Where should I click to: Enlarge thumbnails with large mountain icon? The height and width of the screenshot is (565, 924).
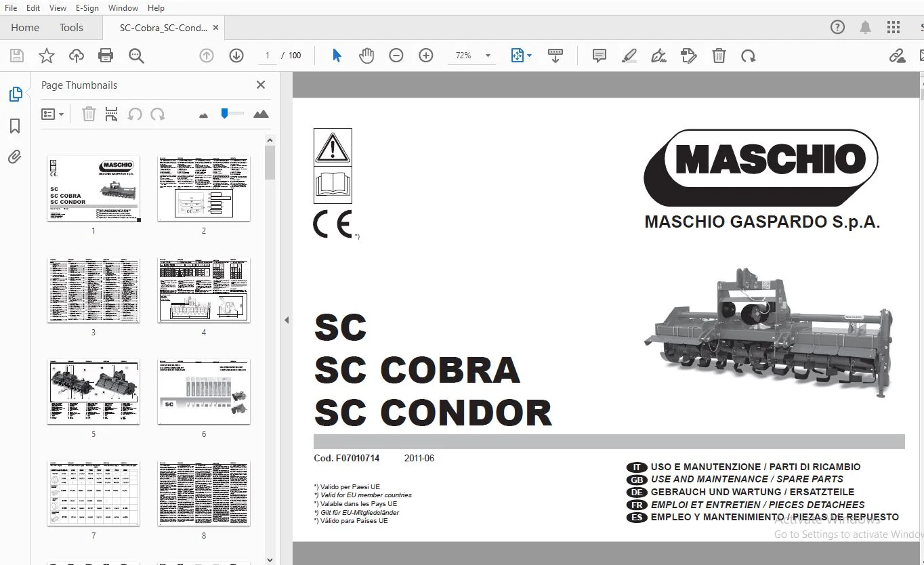click(261, 114)
